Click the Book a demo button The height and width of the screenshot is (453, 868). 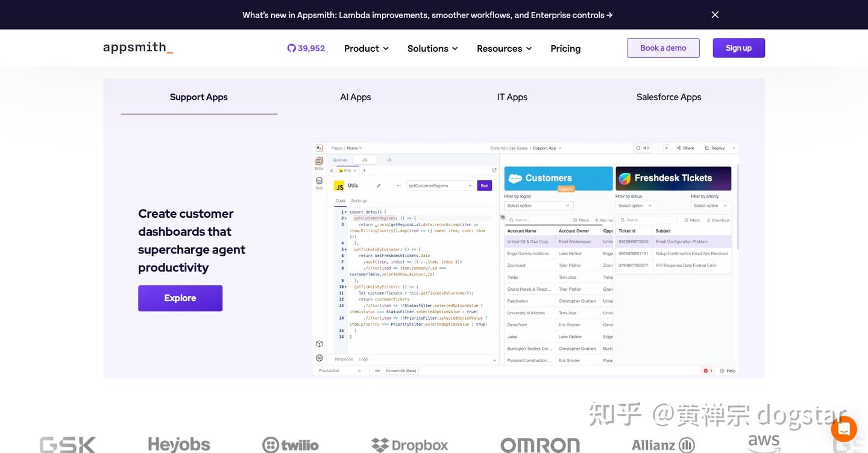pyautogui.click(x=663, y=48)
